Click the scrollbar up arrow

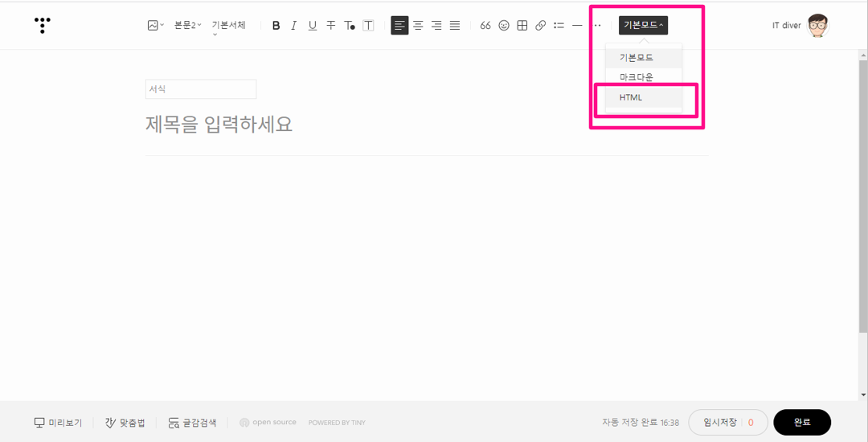point(863,55)
